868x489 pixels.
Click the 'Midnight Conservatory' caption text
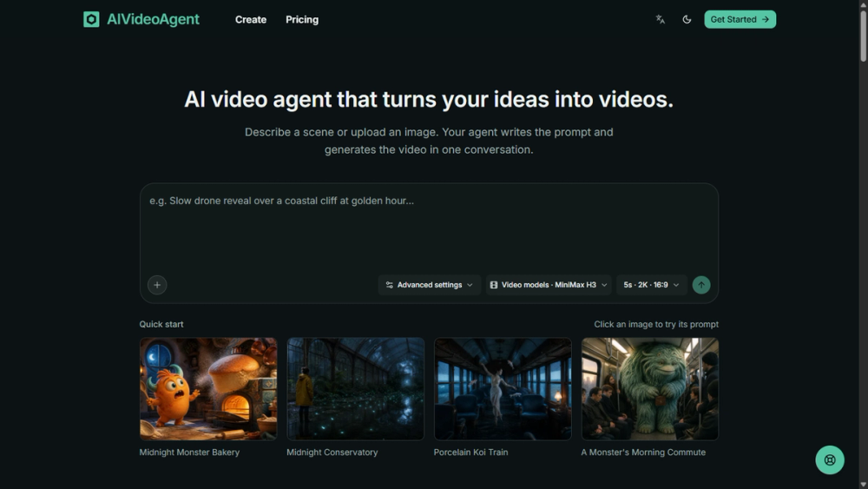click(332, 452)
